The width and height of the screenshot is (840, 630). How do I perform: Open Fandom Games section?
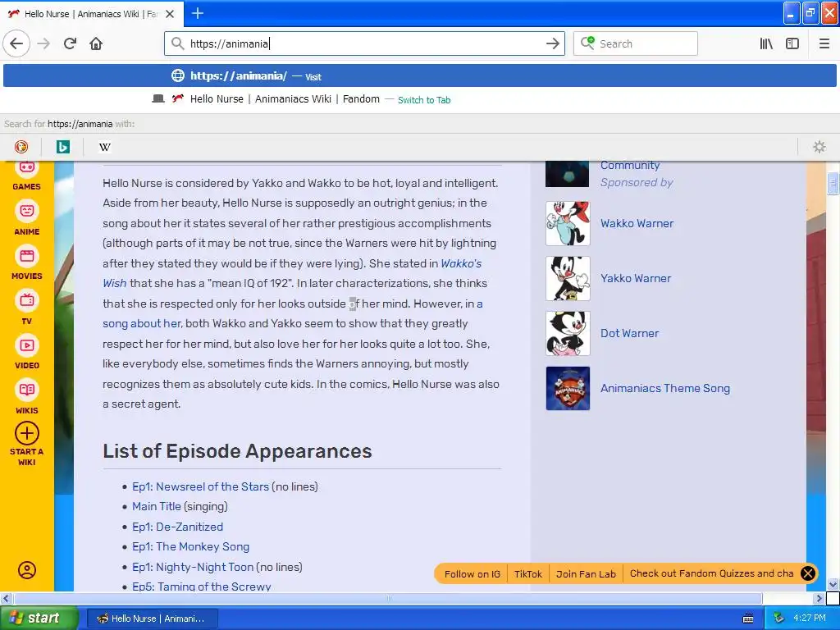27,176
